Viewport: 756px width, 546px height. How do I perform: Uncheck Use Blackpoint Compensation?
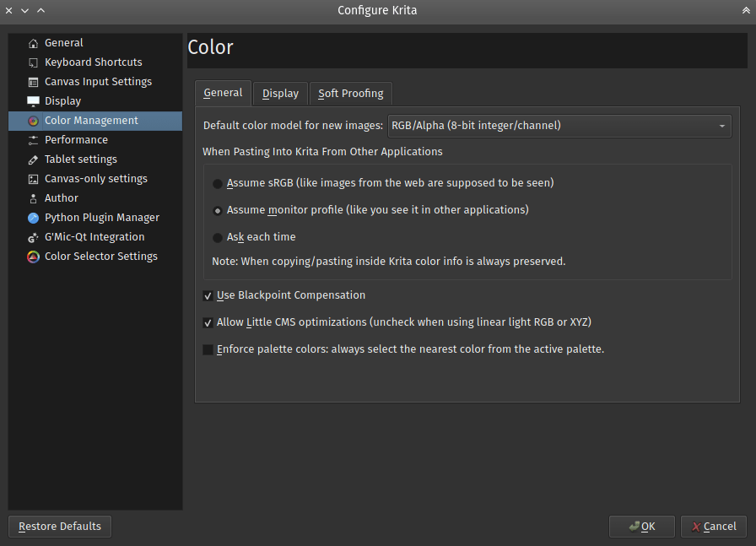208,295
